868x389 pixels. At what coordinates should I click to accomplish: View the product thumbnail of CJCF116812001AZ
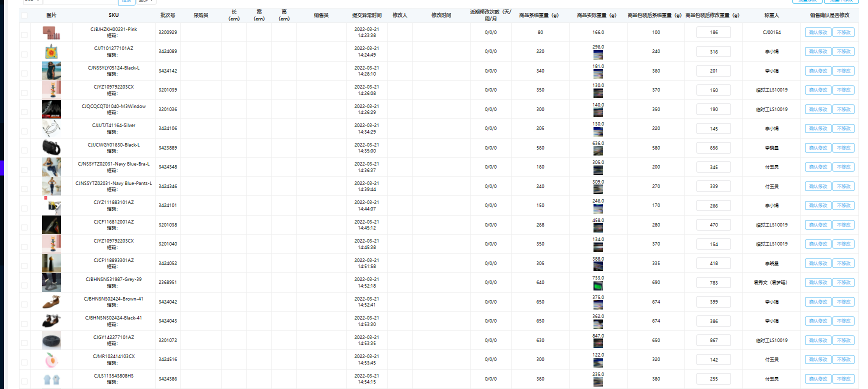click(x=51, y=225)
